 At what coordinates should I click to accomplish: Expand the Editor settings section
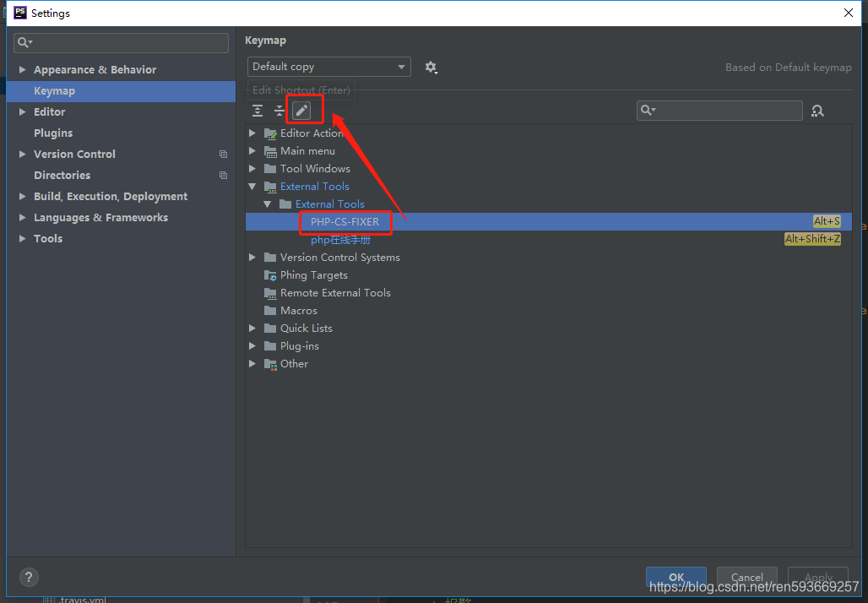[x=22, y=111]
